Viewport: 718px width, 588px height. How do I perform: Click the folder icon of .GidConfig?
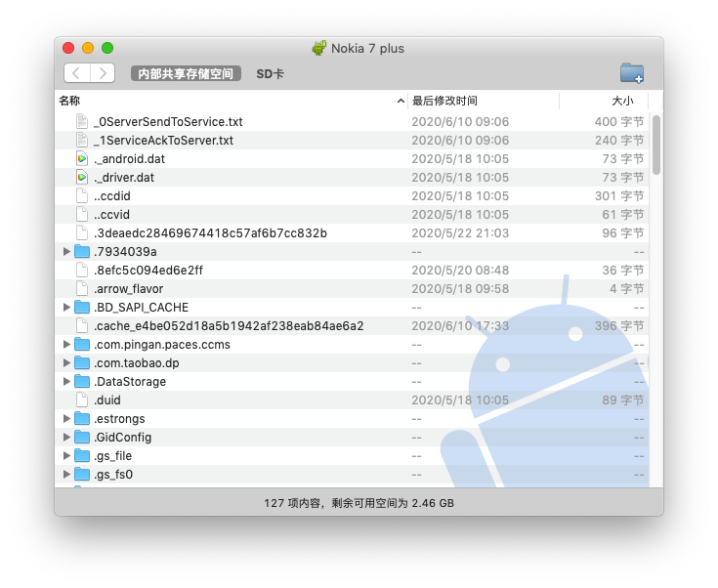point(82,438)
